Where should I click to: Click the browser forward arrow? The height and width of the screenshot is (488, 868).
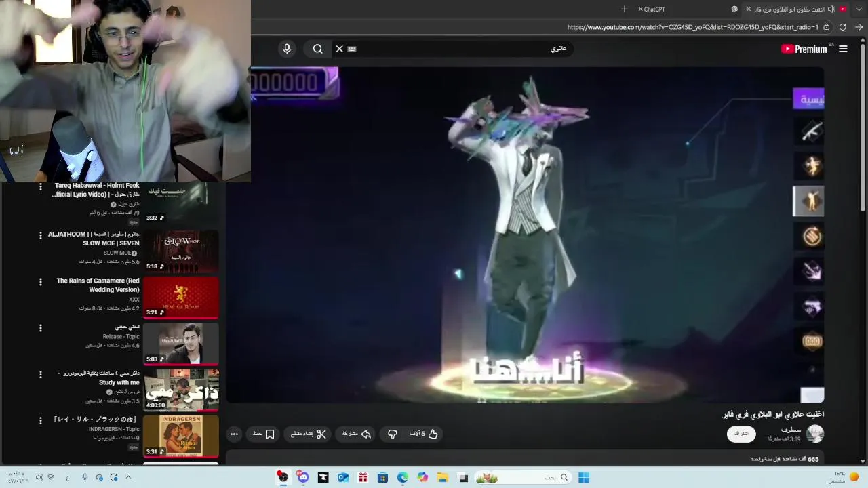859,27
